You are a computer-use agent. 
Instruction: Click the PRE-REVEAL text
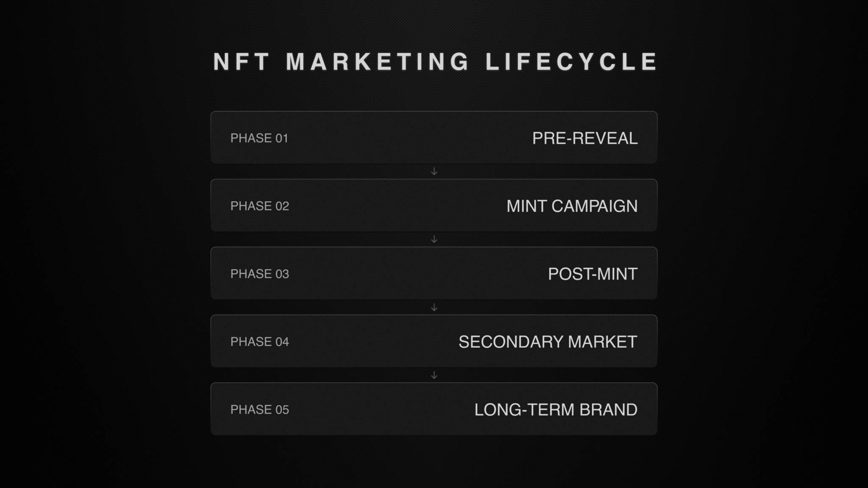[585, 138]
